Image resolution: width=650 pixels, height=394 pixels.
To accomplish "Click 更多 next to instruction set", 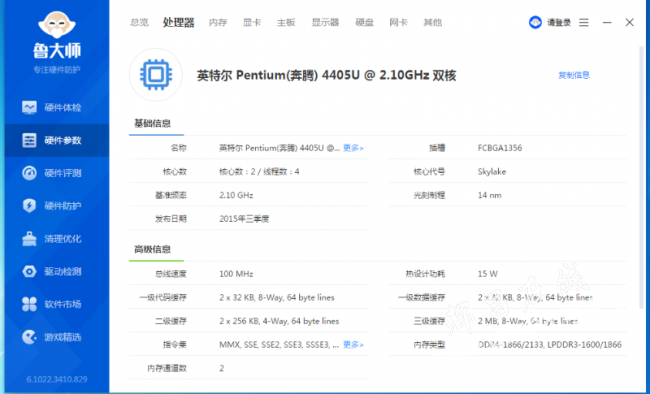I will coord(353,345).
